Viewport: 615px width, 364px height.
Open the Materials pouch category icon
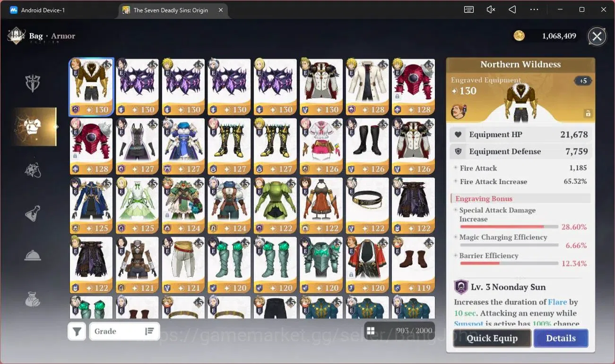(33, 299)
